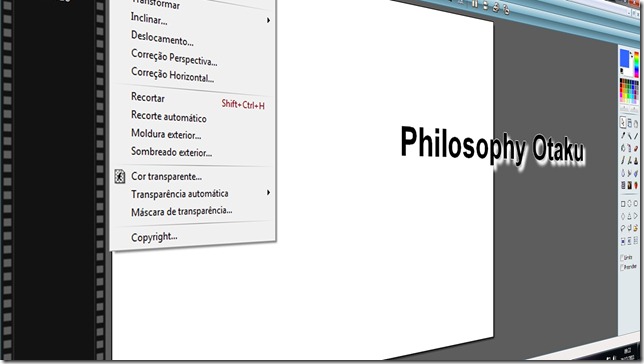Choose the lasso selection shape
644x364 pixels.
click(623, 228)
